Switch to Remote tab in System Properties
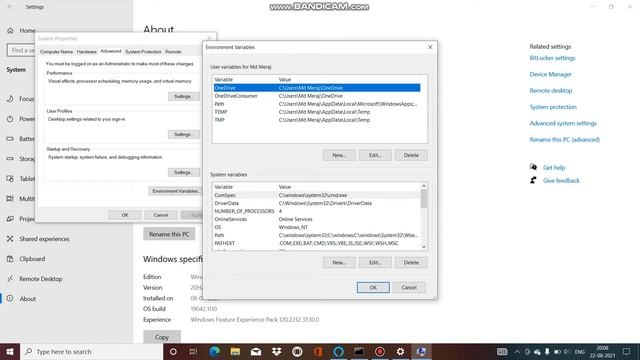The image size is (640, 360). coord(173,52)
